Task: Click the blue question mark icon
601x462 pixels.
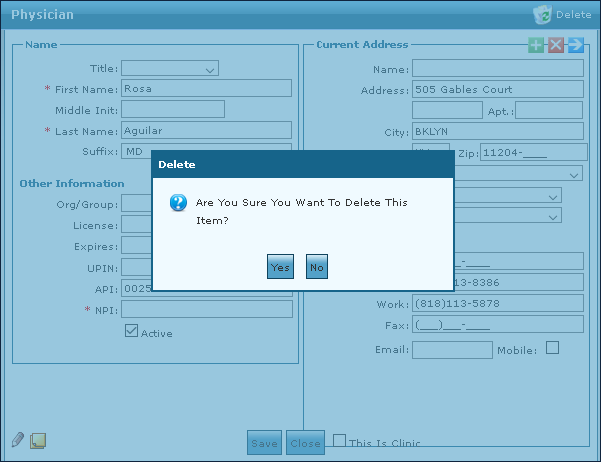Action: pyautogui.click(x=178, y=203)
